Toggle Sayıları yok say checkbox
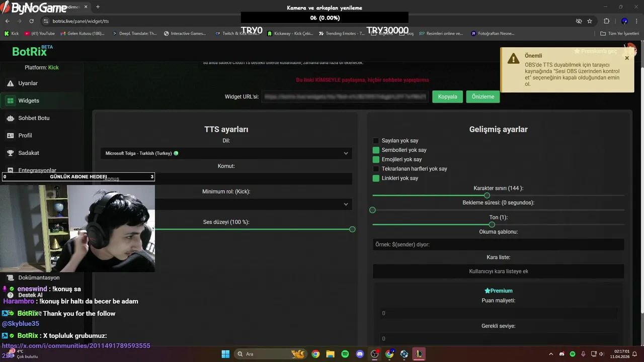Viewport: 644px width, 362px height. pos(376,141)
